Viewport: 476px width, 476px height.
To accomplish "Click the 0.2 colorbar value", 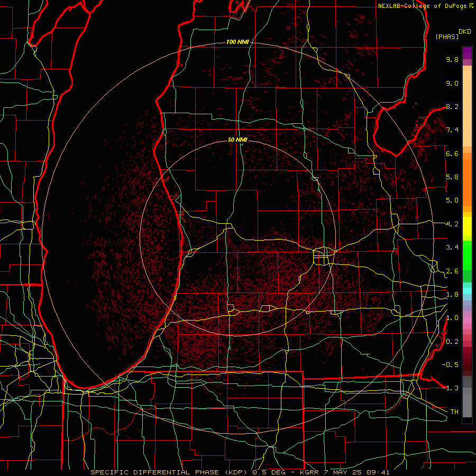I will point(452,342).
